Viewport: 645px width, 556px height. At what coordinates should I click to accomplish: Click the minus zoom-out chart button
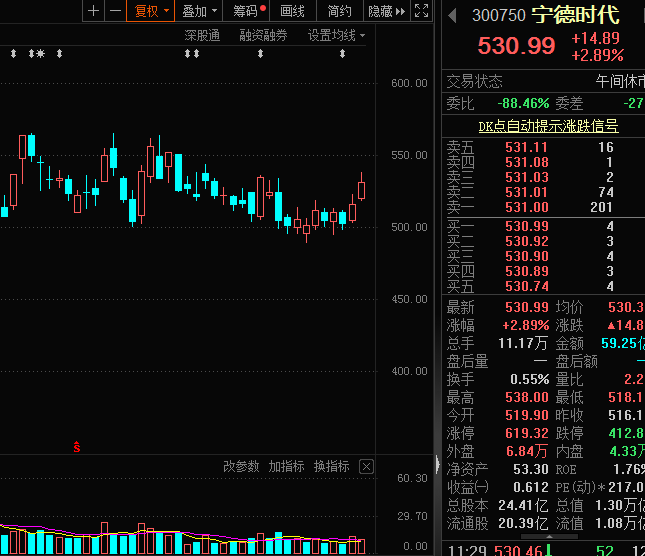pyautogui.click(x=116, y=11)
